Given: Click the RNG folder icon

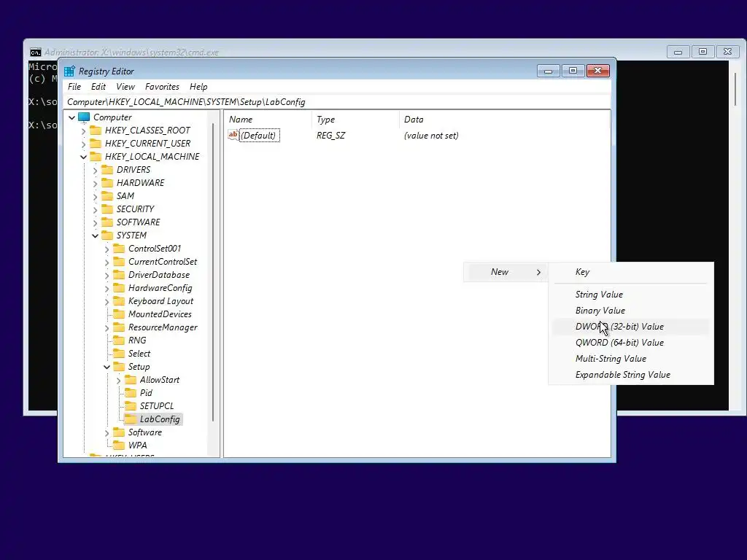Looking at the screenshot, I should pyautogui.click(x=119, y=341).
